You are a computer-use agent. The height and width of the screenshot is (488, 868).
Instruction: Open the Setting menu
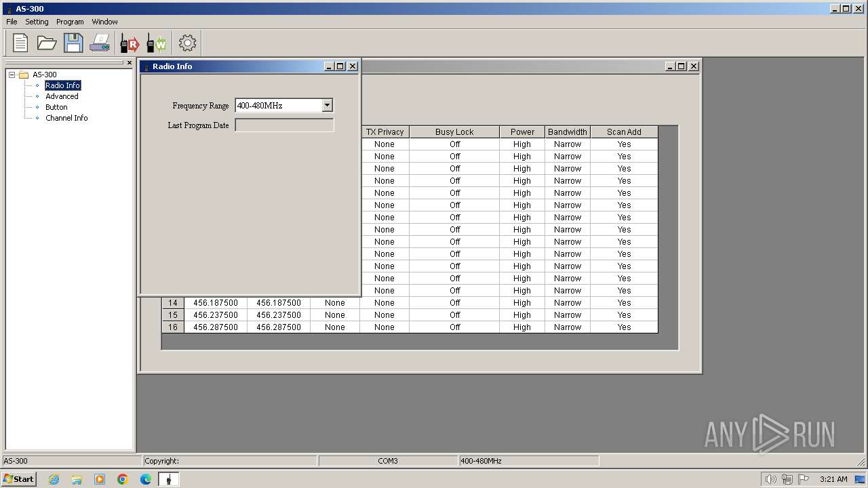(x=37, y=22)
